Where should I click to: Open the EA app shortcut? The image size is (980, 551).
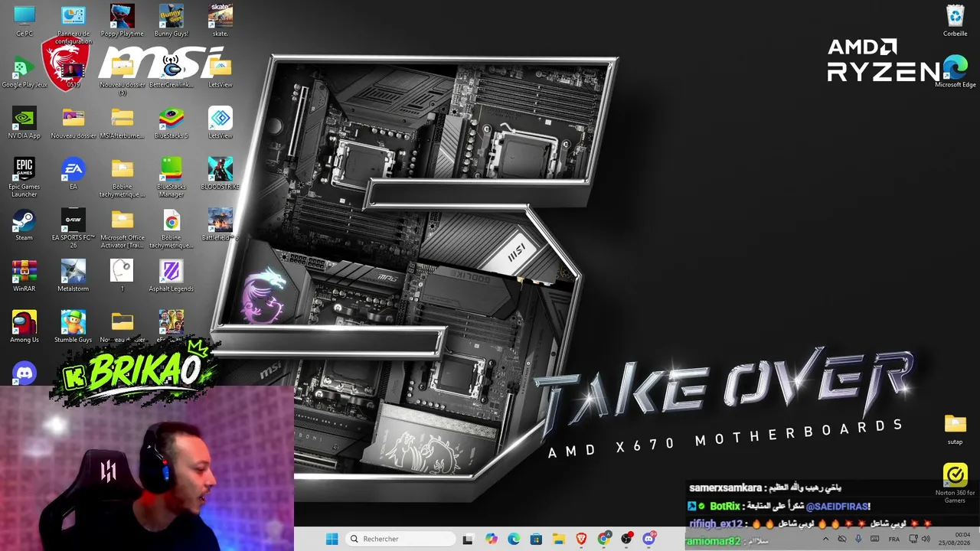coord(73,174)
